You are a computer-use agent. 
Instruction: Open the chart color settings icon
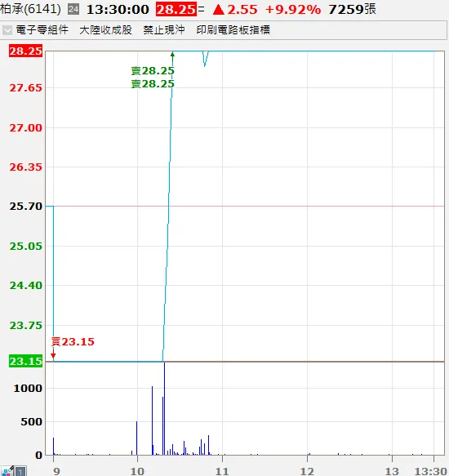point(7,471)
